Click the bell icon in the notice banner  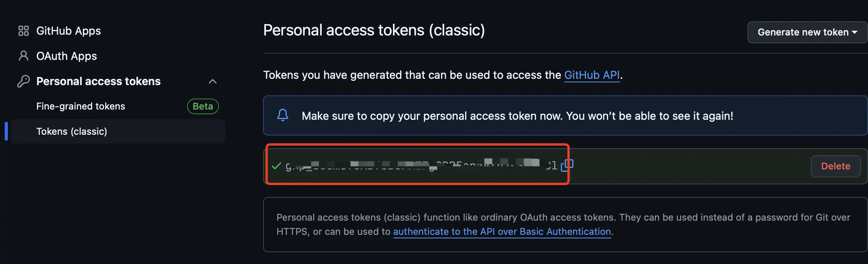point(283,115)
